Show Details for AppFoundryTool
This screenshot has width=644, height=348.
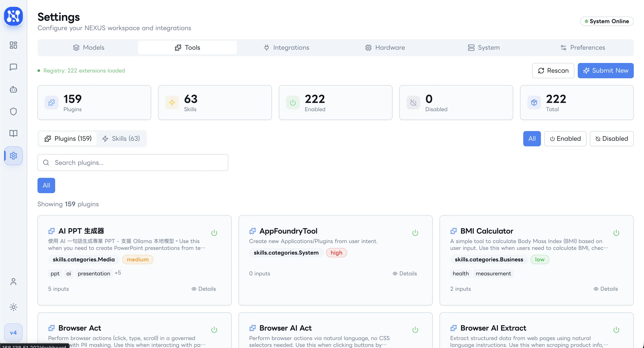point(405,274)
